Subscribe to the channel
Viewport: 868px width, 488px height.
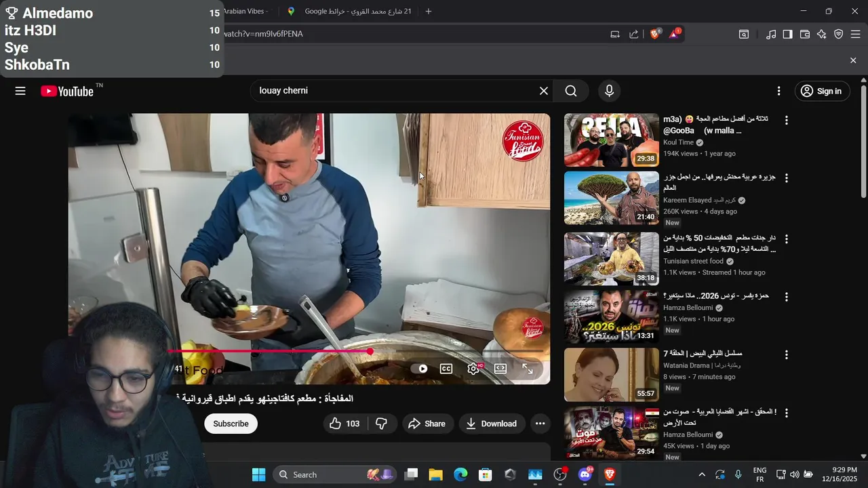231,424
